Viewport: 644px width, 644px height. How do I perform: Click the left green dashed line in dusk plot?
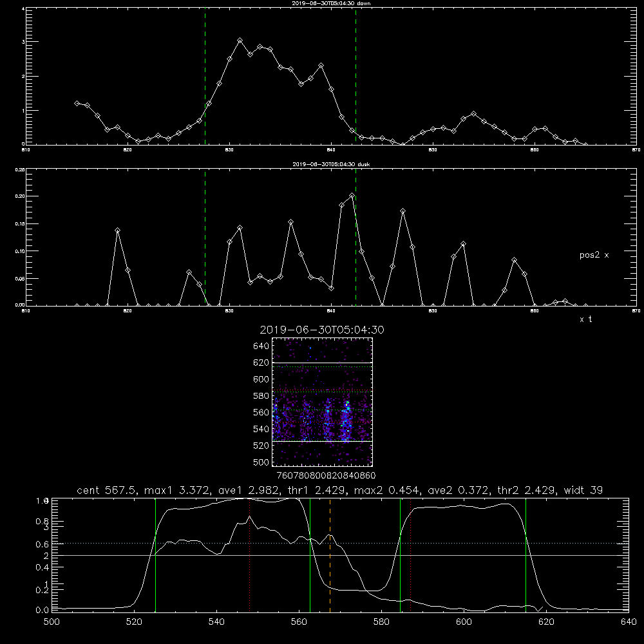(x=205, y=237)
